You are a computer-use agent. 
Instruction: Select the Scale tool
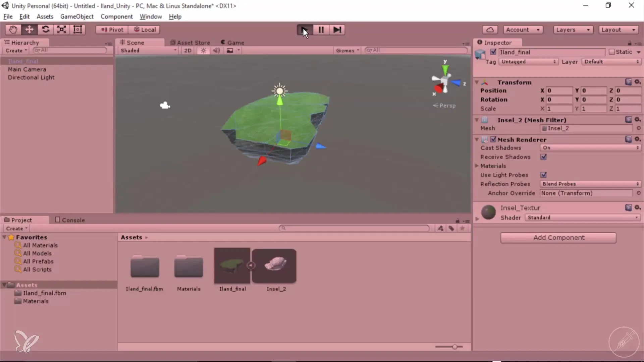(61, 29)
